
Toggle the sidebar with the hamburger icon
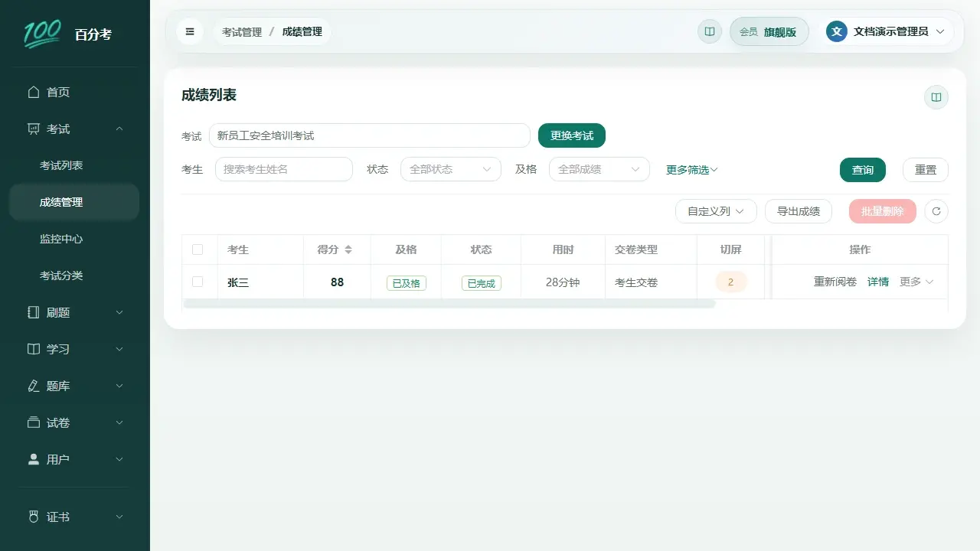tap(190, 31)
